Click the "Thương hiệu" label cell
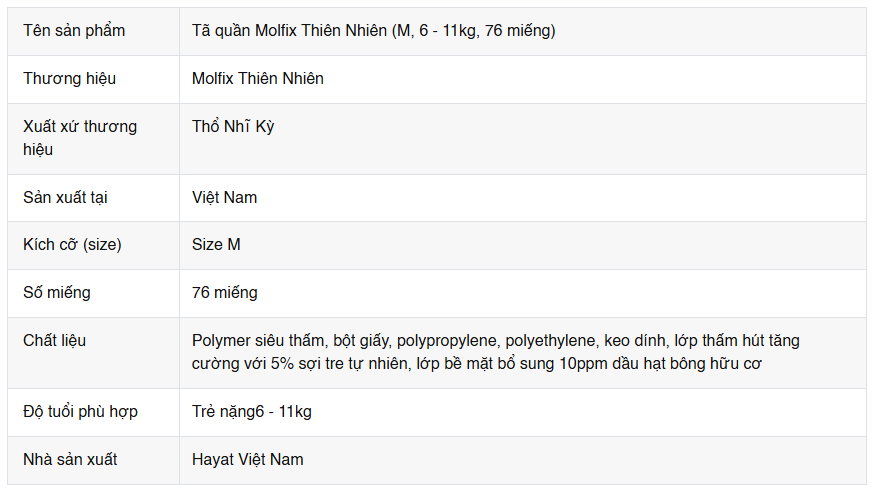 tap(70, 79)
